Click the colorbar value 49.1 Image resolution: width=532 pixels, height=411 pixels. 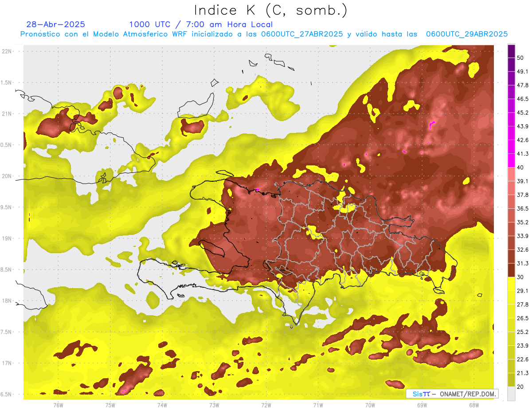523,71
